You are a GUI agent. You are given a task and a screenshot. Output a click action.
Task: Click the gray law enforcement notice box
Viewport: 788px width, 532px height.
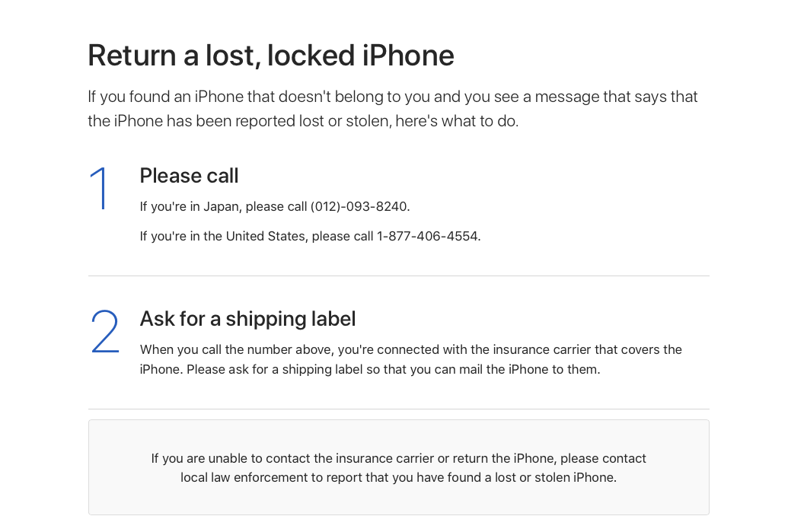click(398, 502)
